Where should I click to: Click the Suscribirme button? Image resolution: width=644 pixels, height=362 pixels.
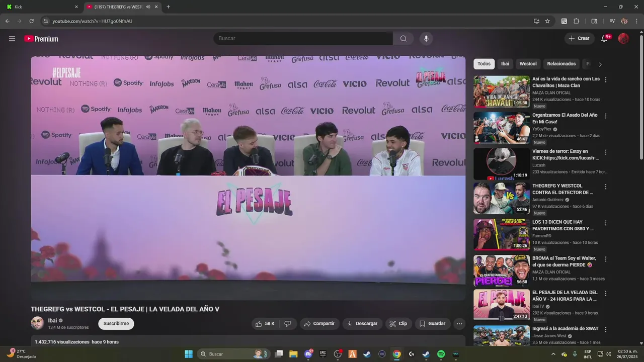tap(116, 324)
